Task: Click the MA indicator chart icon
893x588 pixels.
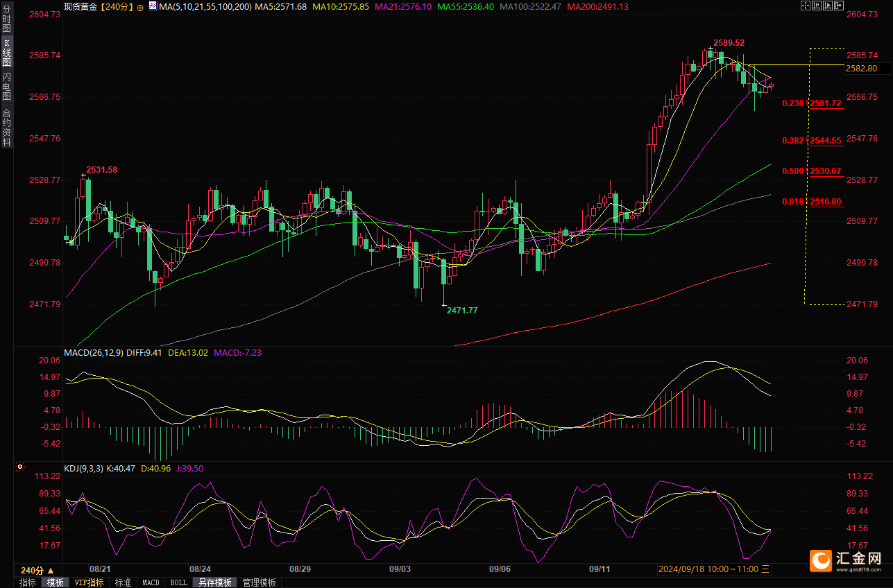Action: 153,6
